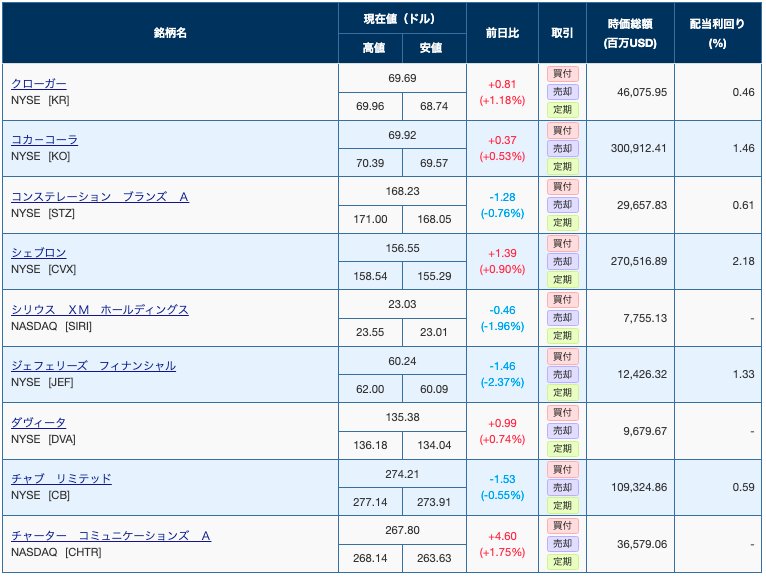Select the market cap 109,324.86 cell

(630, 488)
